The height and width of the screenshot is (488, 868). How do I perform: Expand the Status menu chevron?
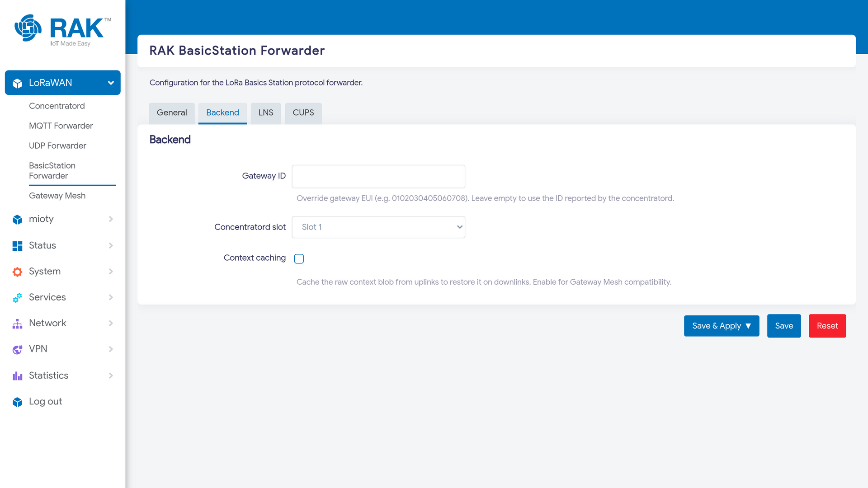tap(111, 245)
